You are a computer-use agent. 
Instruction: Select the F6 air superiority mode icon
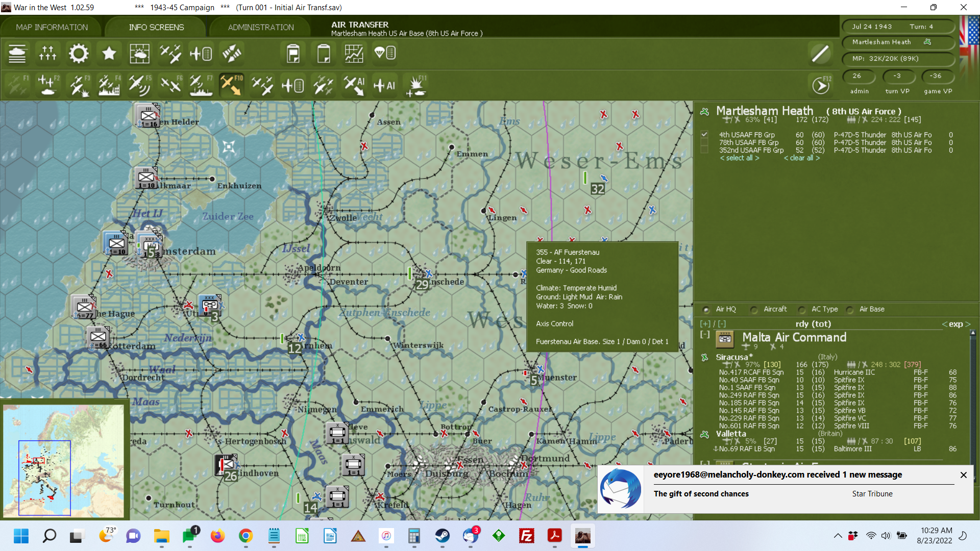170,85
